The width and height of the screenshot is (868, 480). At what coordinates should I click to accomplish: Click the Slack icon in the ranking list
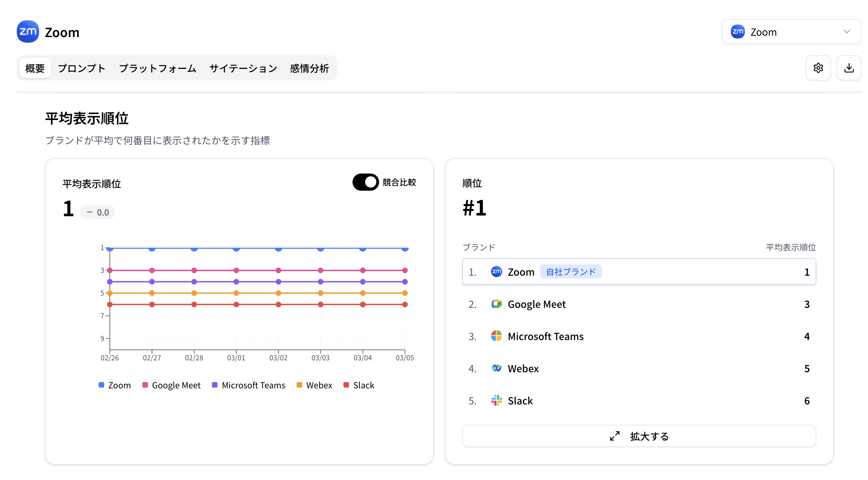(496, 400)
